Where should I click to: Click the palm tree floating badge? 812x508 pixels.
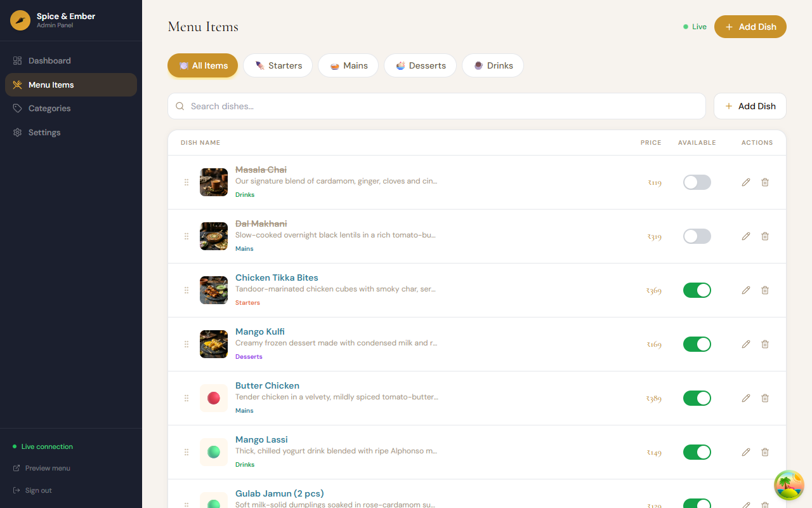point(789,485)
